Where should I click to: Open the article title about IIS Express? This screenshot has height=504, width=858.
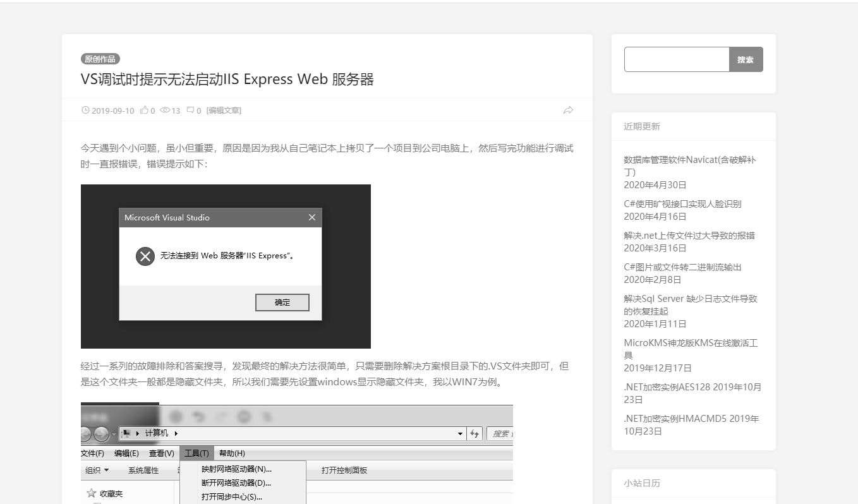[x=227, y=80]
